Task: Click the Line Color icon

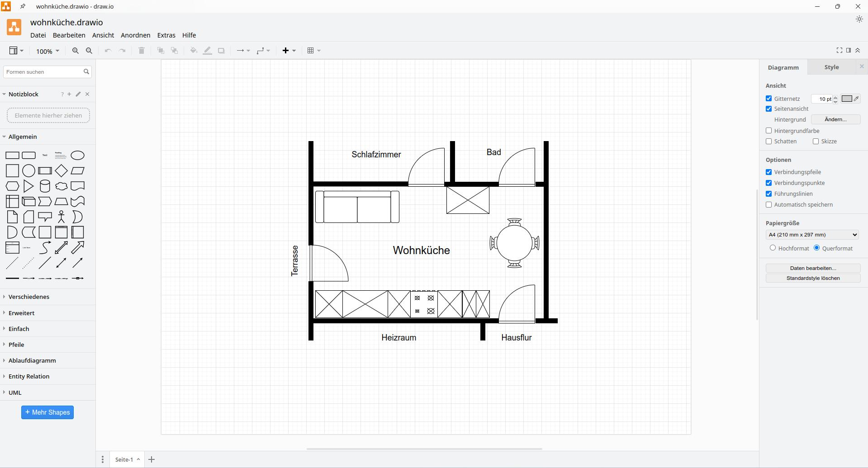Action: pos(207,50)
